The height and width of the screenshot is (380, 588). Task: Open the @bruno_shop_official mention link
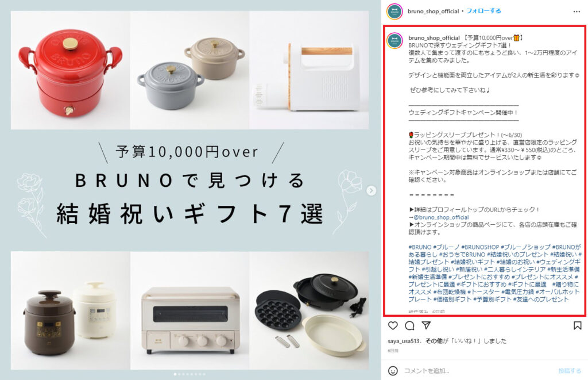click(441, 217)
